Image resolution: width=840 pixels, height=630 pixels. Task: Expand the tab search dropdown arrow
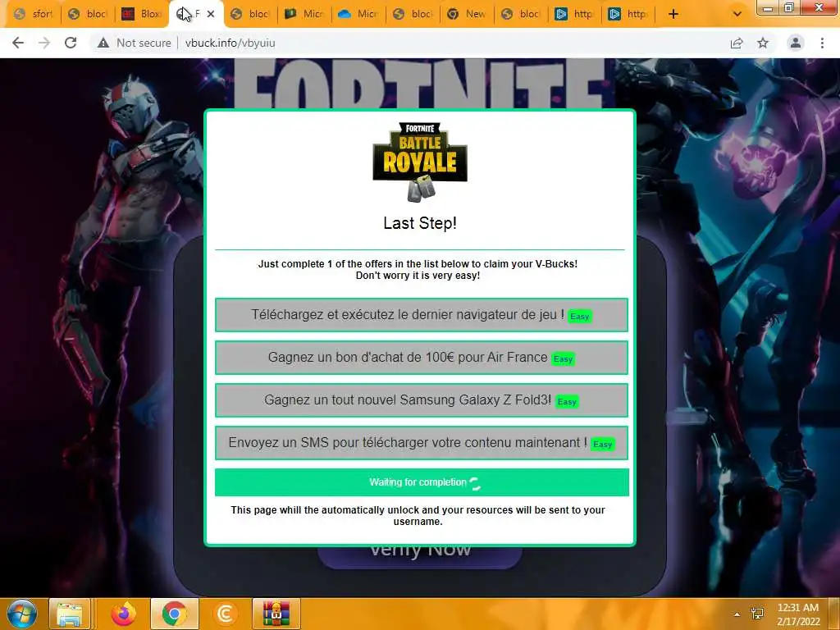[x=737, y=14]
